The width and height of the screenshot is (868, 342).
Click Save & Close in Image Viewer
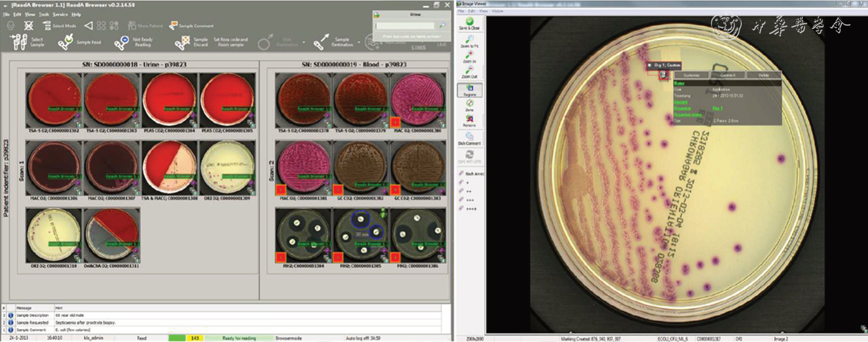click(x=469, y=23)
